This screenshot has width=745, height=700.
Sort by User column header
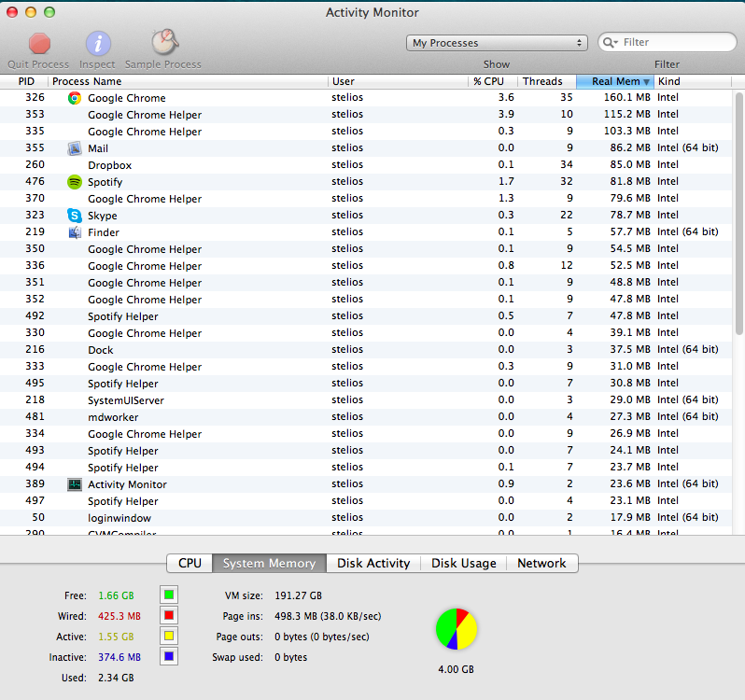tap(398, 81)
